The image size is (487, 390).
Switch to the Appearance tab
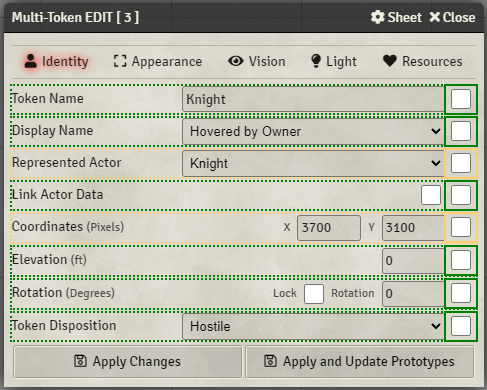tap(158, 61)
